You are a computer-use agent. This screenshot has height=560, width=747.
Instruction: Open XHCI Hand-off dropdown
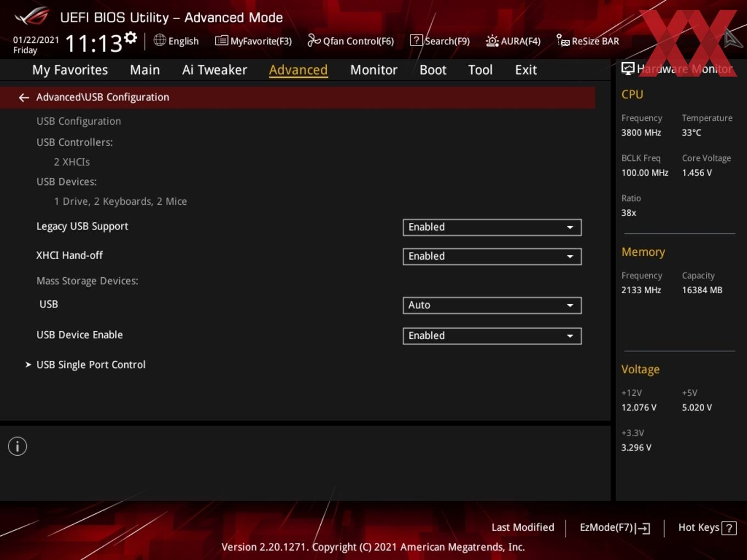pos(492,256)
